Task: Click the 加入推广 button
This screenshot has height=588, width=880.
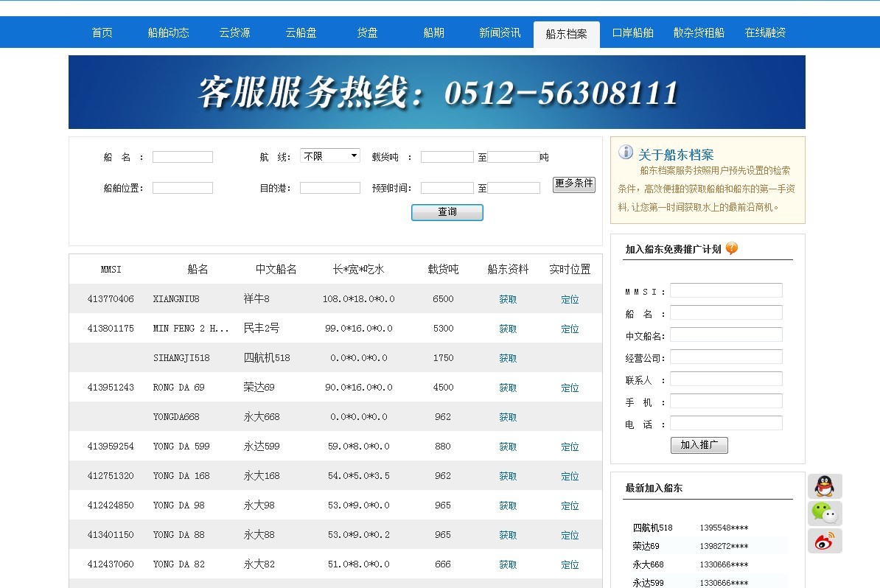Action: point(699,445)
